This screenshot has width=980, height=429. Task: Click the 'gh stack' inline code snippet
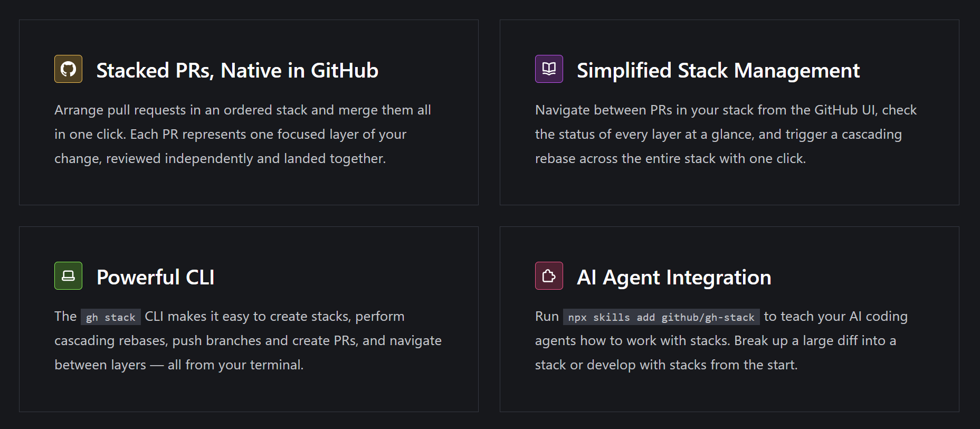(x=111, y=317)
